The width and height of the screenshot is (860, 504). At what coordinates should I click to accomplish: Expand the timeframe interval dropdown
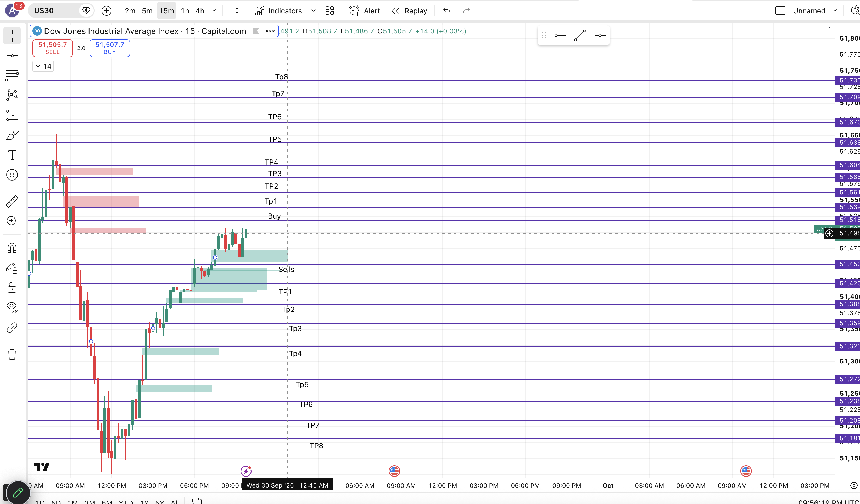pos(214,11)
